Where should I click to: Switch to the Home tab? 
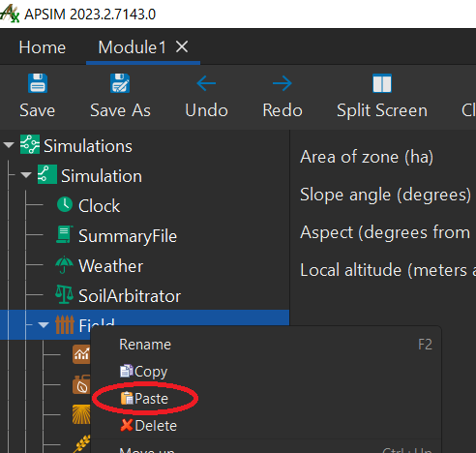[43, 47]
